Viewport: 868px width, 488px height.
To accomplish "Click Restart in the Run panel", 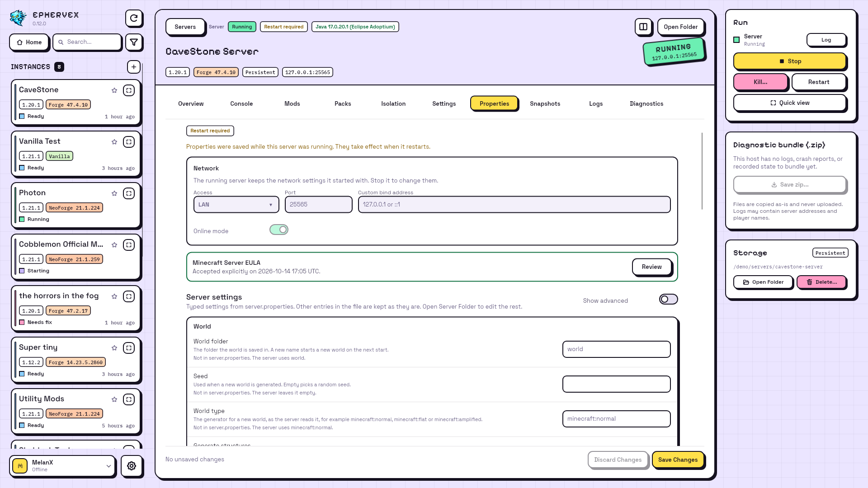I will (x=819, y=82).
